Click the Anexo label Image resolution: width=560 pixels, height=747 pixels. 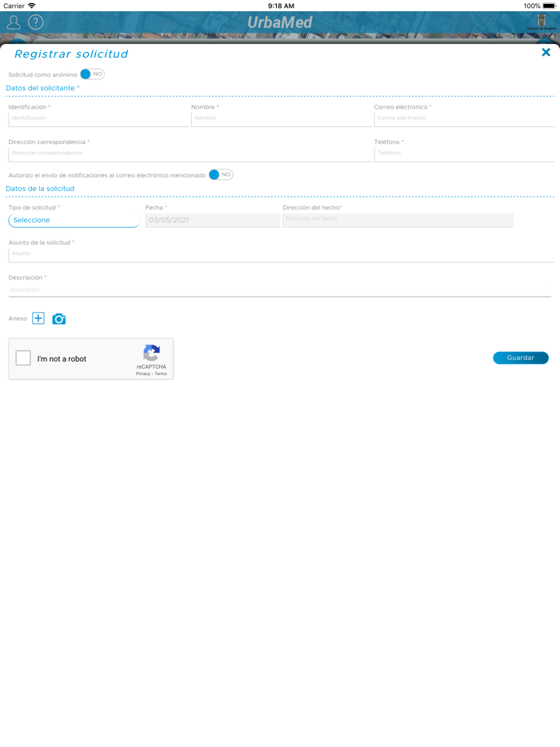tap(18, 318)
